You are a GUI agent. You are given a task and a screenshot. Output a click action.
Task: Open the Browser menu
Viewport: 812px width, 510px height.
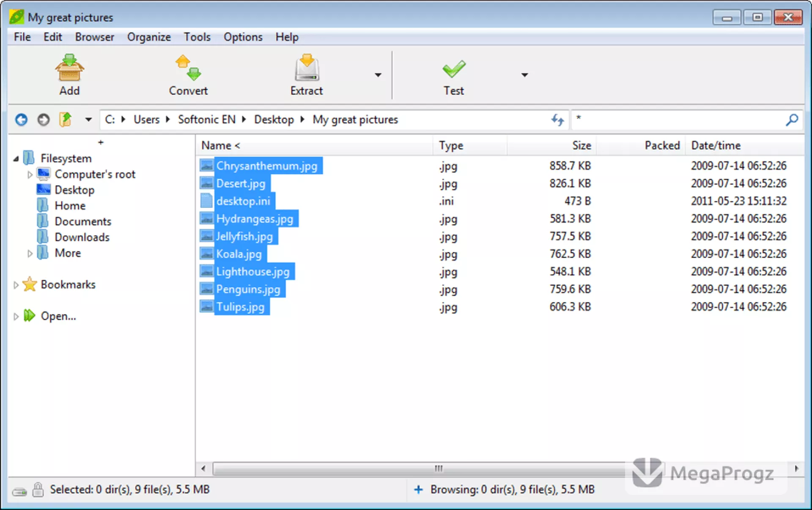tap(95, 37)
